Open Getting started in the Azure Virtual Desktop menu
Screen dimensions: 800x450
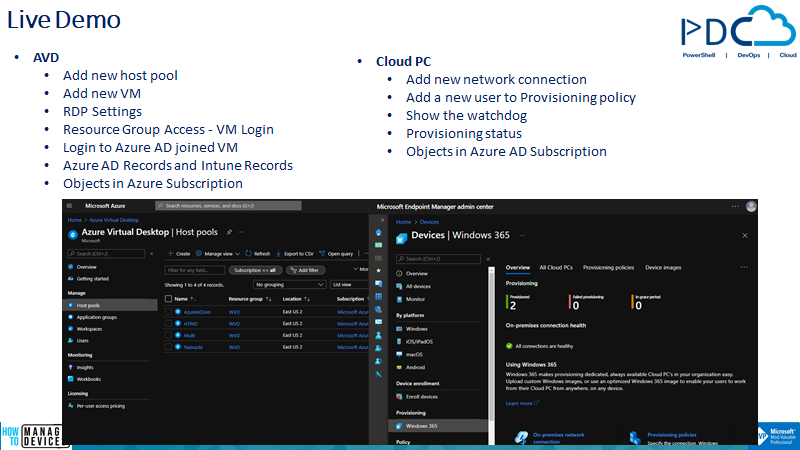click(x=92, y=279)
